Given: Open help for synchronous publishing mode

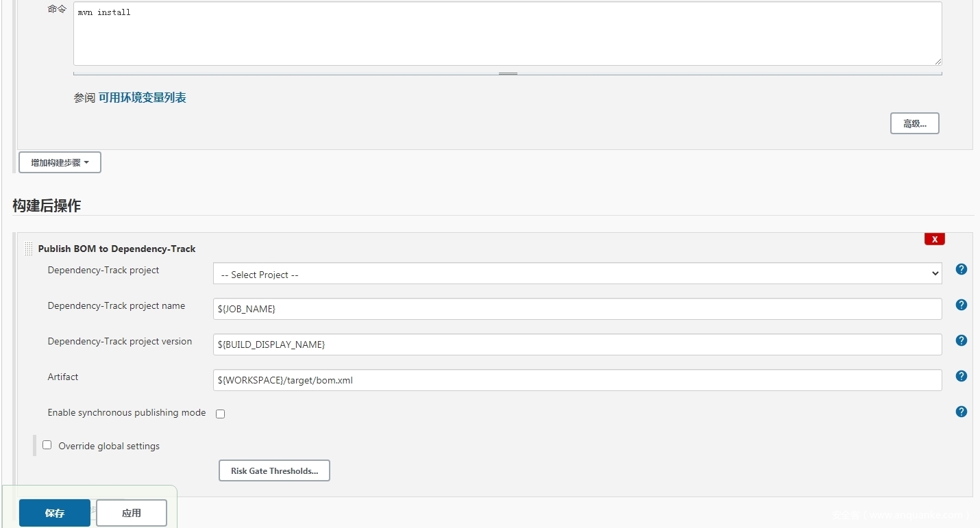Looking at the screenshot, I should 961,412.
